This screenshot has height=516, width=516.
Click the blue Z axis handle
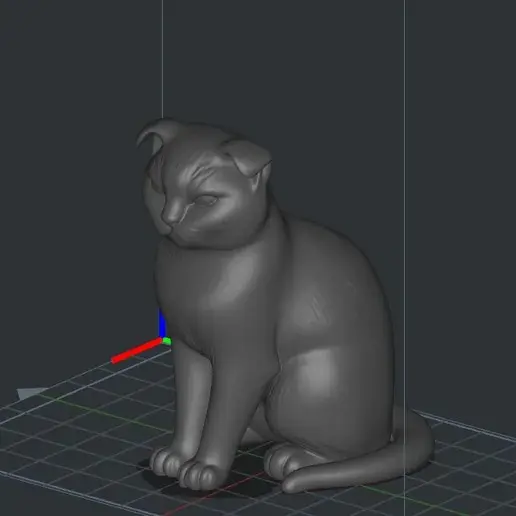point(162,323)
